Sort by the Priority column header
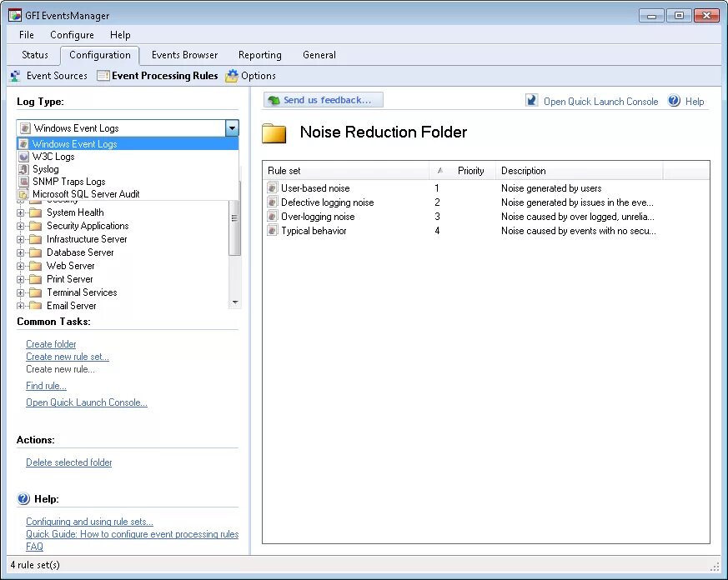728x580 pixels. (463, 171)
